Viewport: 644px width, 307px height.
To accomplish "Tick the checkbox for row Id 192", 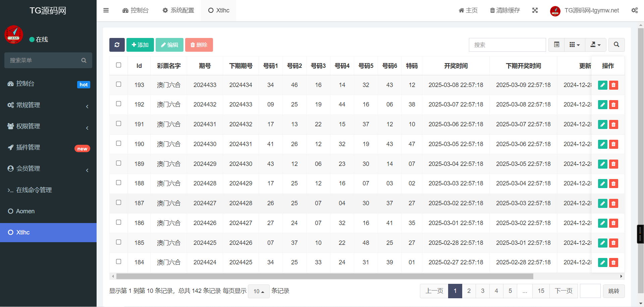I will (x=118, y=104).
